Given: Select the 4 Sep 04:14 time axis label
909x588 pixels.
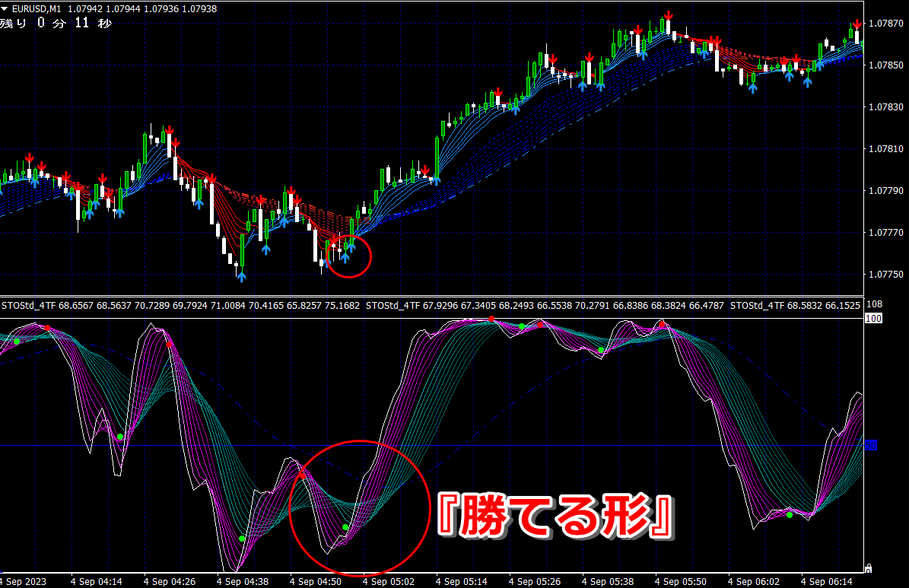Looking at the screenshot, I should [x=97, y=581].
